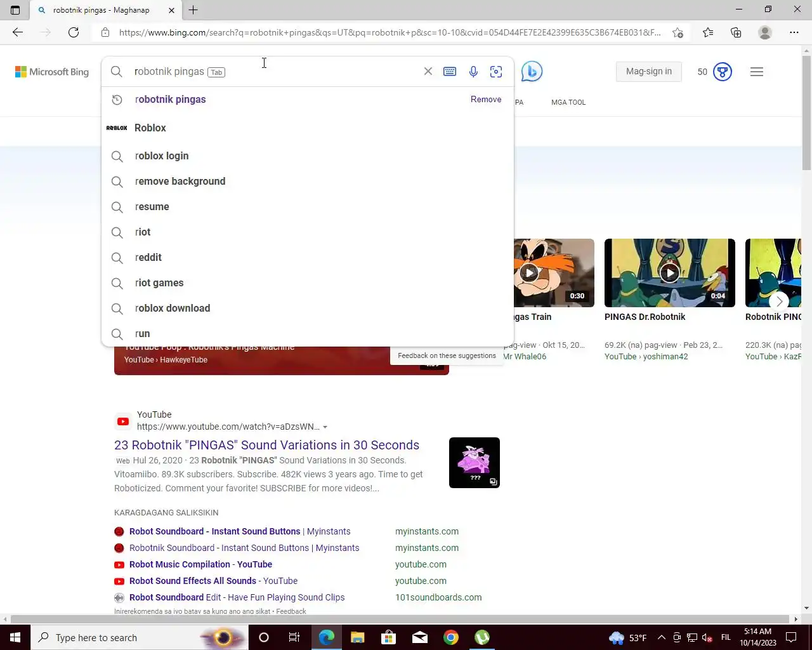Choose the reddit suggestion
This screenshot has height=650, width=812.
pos(308,257)
